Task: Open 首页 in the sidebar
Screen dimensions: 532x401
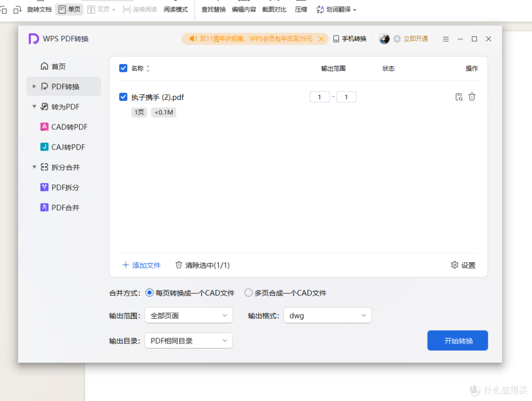Action: [x=53, y=66]
